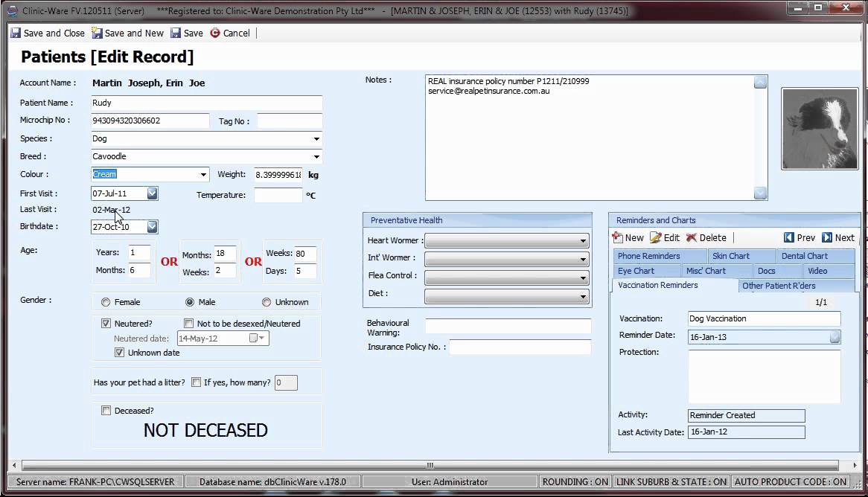Click the horizontal scrollbar thumb
Image resolution: width=868 pixels, height=497 pixels.
click(430, 466)
